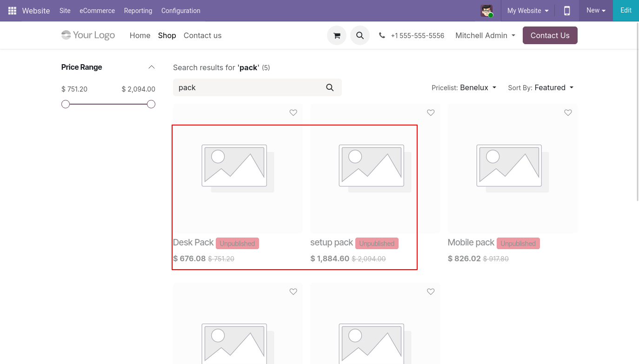Image resolution: width=639 pixels, height=364 pixels.
Task: Open second-row second product image
Action: pos(375,324)
